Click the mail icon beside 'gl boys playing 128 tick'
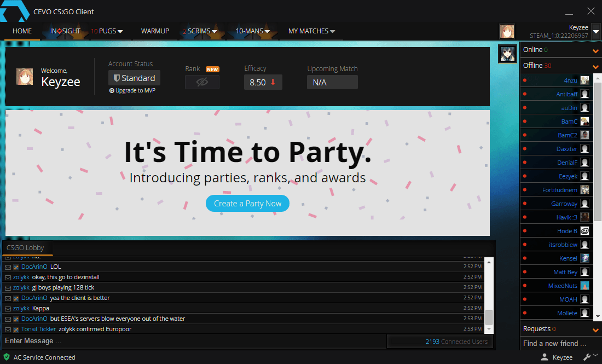Image resolution: width=602 pixels, height=364 pixels. coord(8,287)
